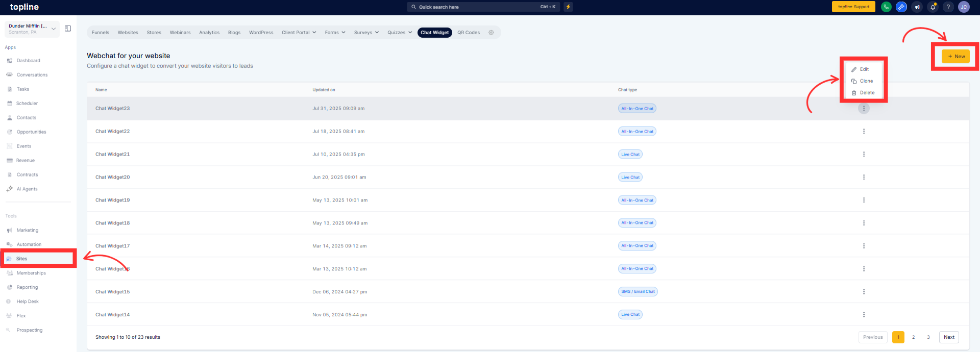Open the help question mark icon

click(x=948, y=7)
